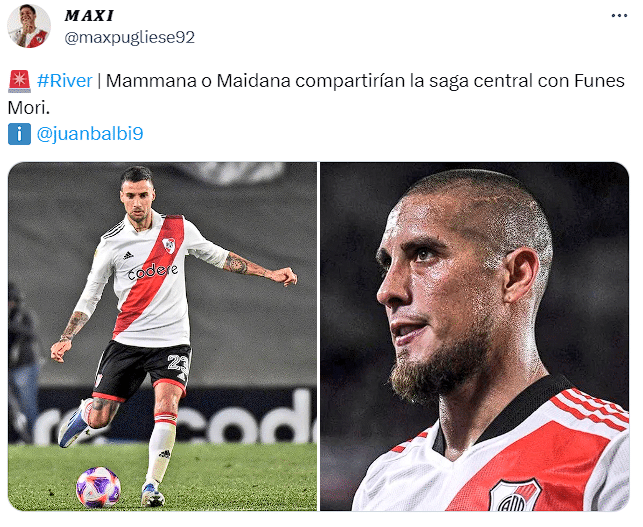643x527 pixels.
Task: Click the 'Funes' word in the tweet
Action: click(599, 81)
